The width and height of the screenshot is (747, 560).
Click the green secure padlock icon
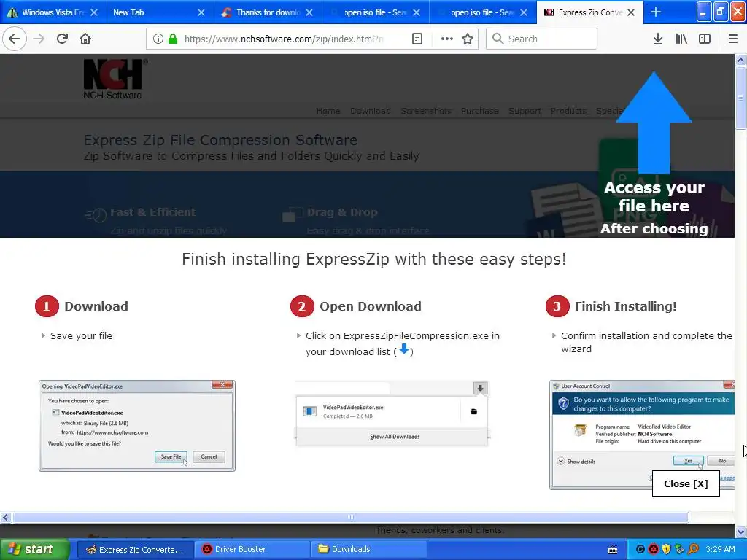pos(173,39)
